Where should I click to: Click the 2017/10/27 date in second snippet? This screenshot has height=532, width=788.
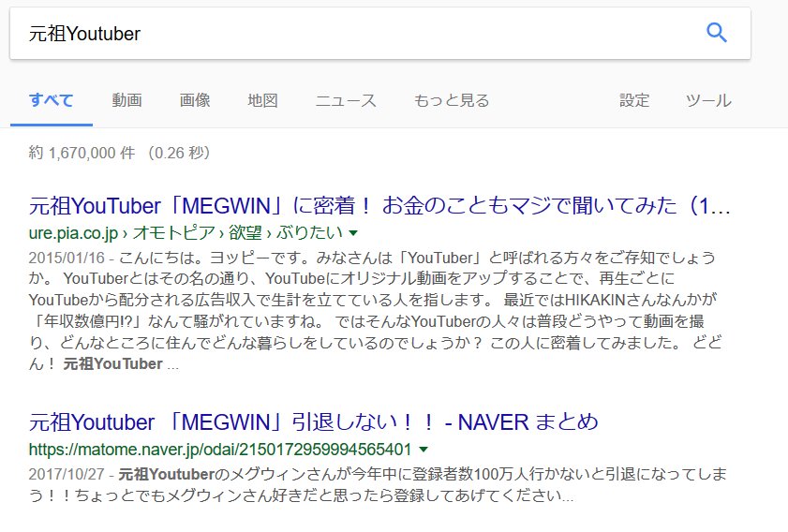coord(67,474)
